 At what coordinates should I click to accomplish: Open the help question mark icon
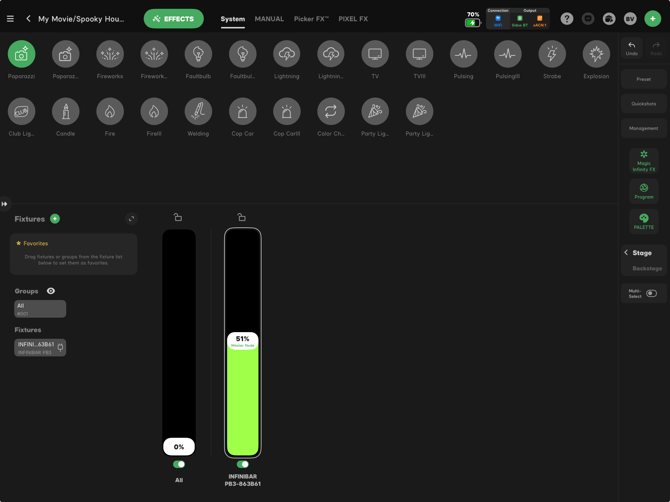(567, 19)
